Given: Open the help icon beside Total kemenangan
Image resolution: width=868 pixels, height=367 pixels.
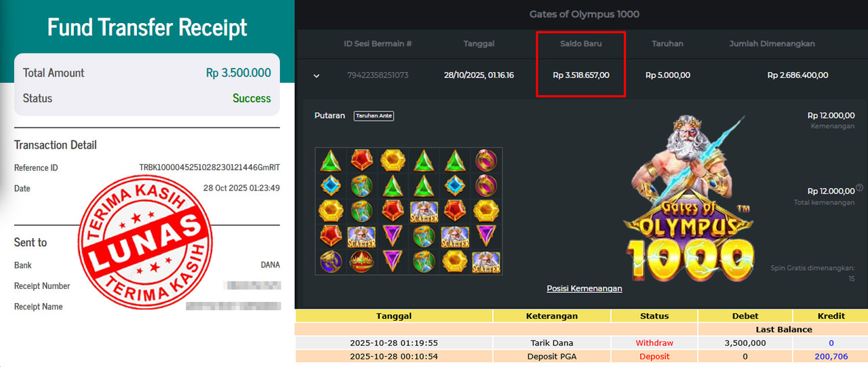Looking at the screenshot, I should (x=859, y=187).
